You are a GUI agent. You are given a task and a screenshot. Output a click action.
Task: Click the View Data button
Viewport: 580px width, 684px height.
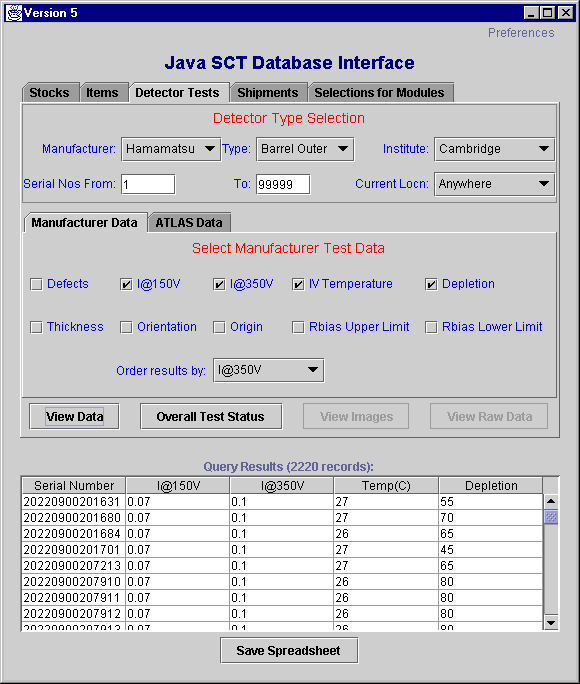(x=74, y=417)
